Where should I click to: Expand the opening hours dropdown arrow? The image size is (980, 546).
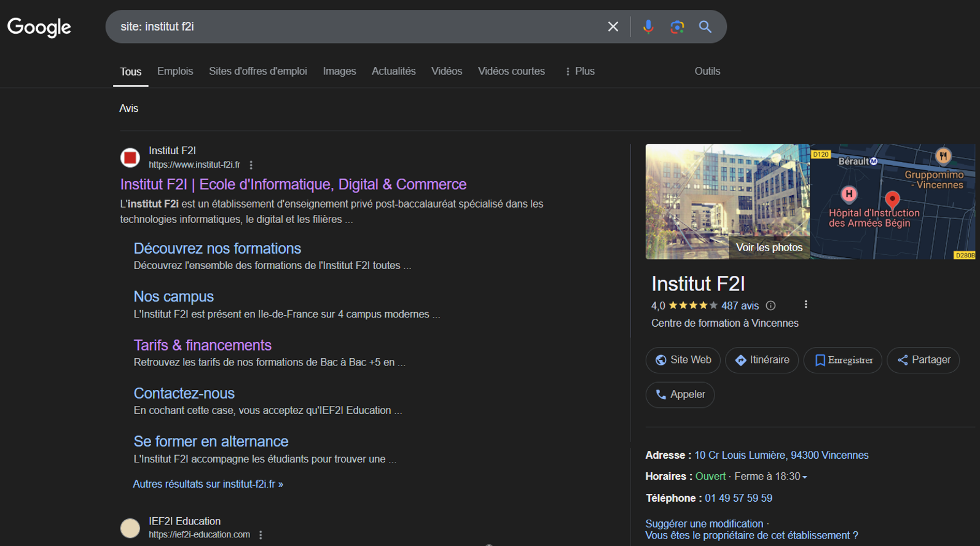805,477
